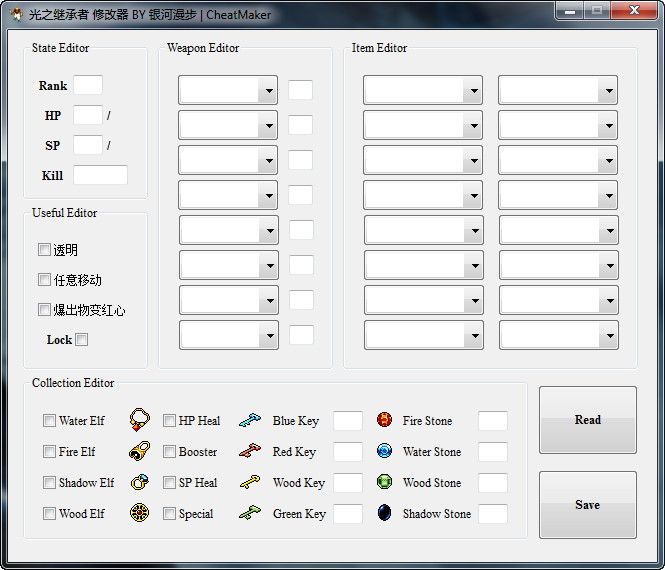
Task: Check the Booster option
Action: pyautogui.click(x=170, y=452)
